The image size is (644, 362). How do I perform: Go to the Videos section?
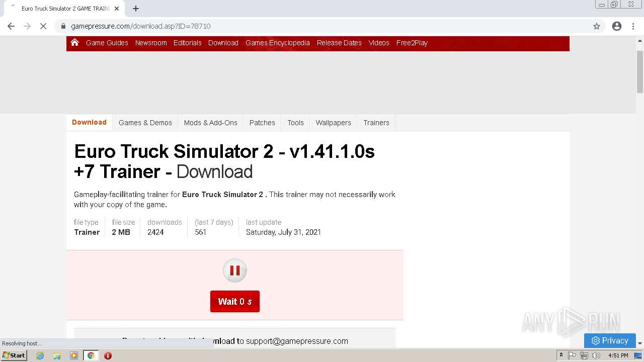coord(379,43)
